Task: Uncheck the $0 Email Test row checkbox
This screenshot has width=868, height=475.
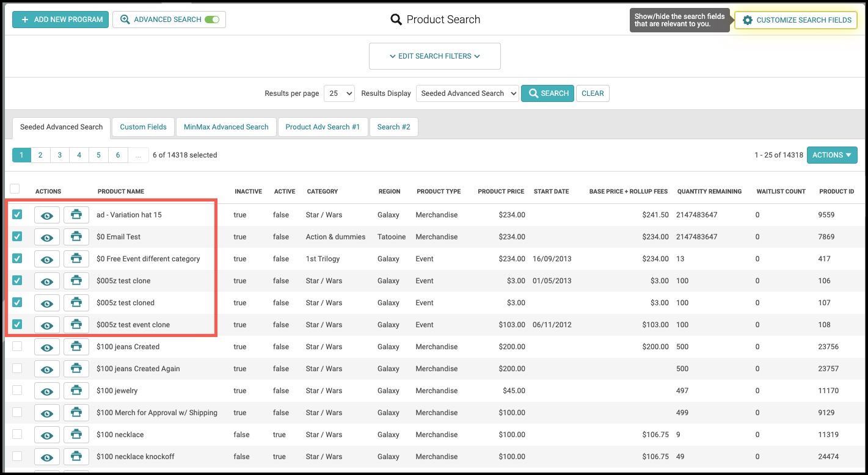Action: (x=17, y=236)
